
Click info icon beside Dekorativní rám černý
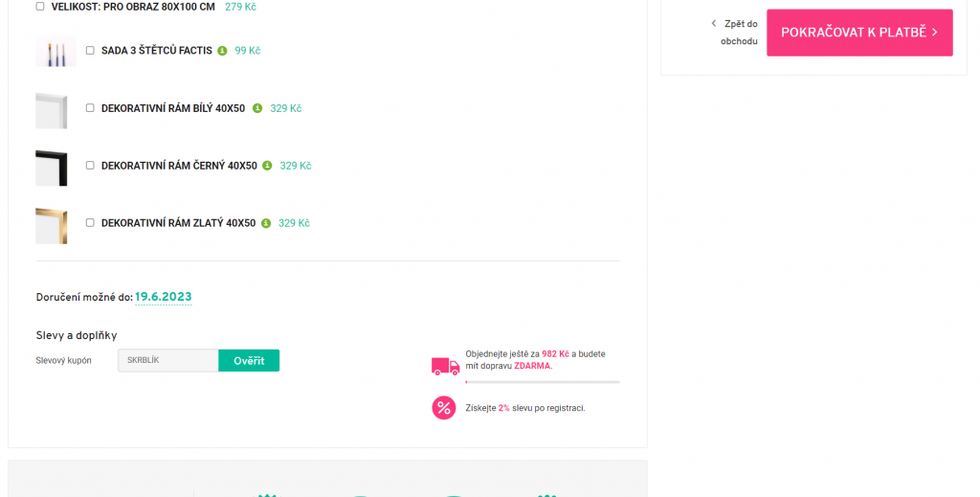(x=267, y=166)
